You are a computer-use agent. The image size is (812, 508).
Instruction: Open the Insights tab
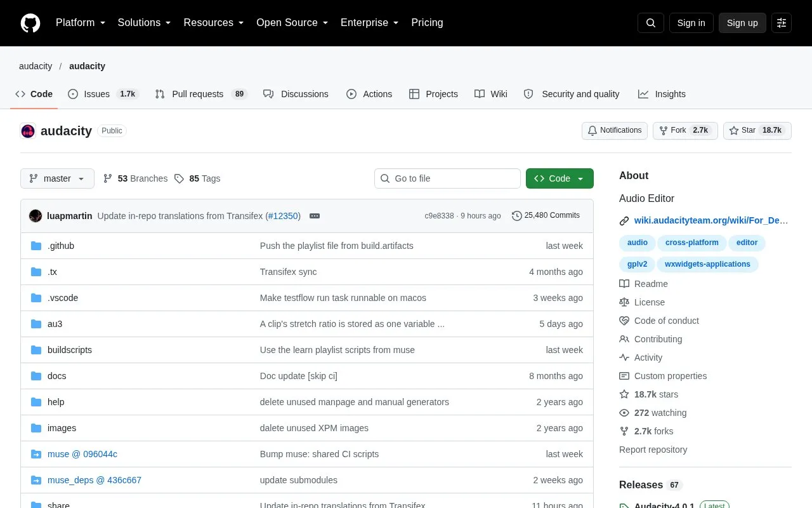click(x=662, y=94)
